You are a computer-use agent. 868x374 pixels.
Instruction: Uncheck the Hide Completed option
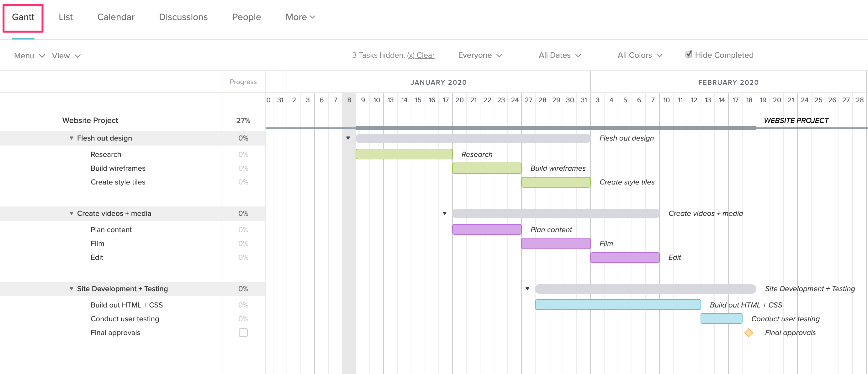click(x=688, y=54)
